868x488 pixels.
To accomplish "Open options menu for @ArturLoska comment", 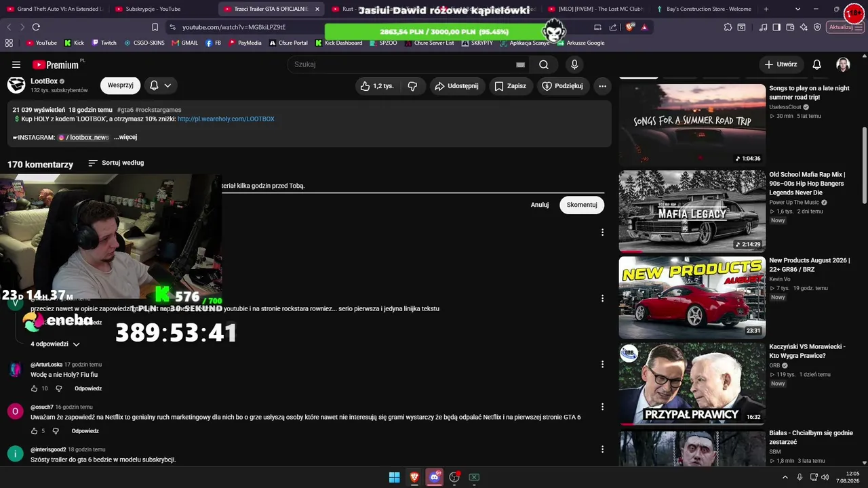I will 602,364.
